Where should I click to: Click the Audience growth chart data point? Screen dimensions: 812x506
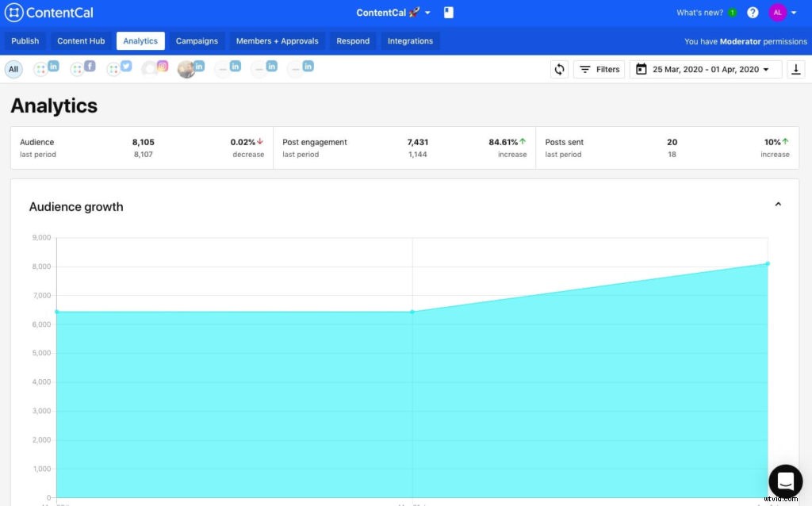pos(412,312)
